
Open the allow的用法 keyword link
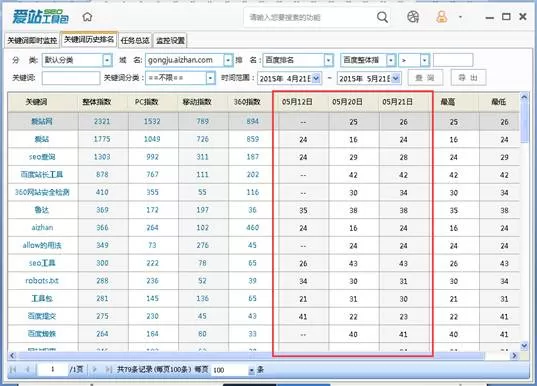pyautogui.click(x=42, y=245)
